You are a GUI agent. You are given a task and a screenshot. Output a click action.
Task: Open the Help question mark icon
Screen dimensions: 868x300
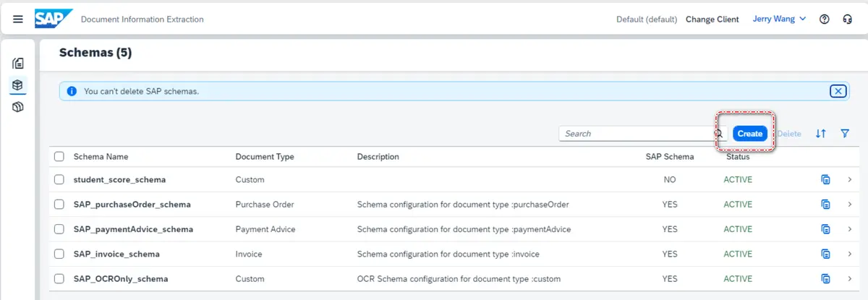[824, 20]
